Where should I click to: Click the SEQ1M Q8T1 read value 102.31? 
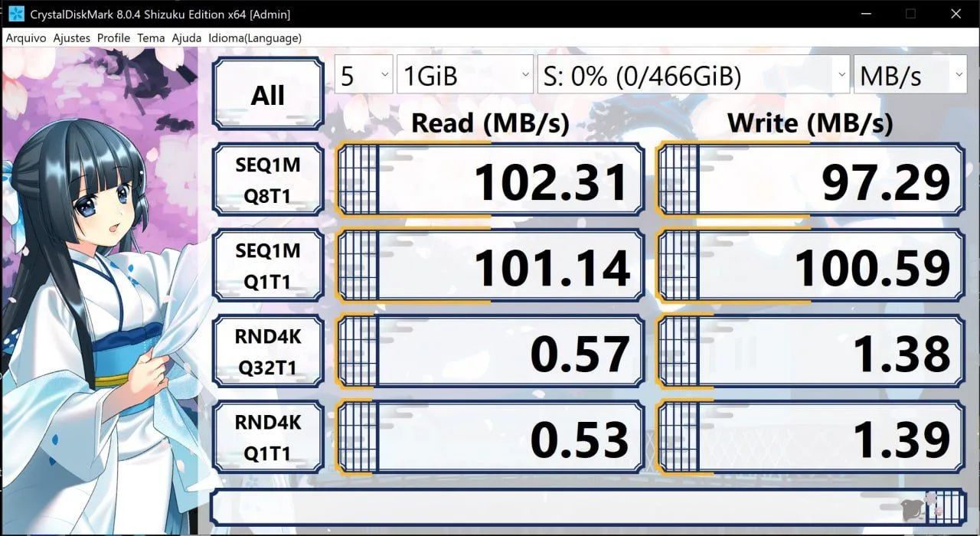tap(490, 181)
